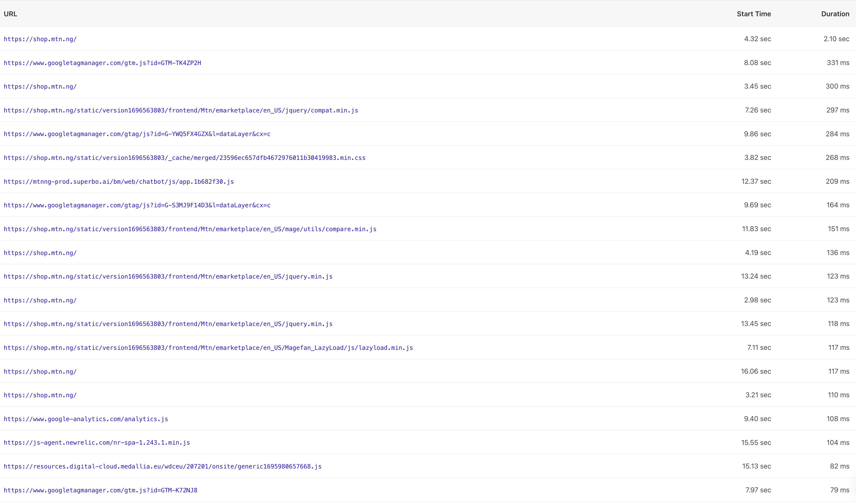Select the 104 ms duration cell
Viewport: 856px width, 504px height.
(838, 442)
